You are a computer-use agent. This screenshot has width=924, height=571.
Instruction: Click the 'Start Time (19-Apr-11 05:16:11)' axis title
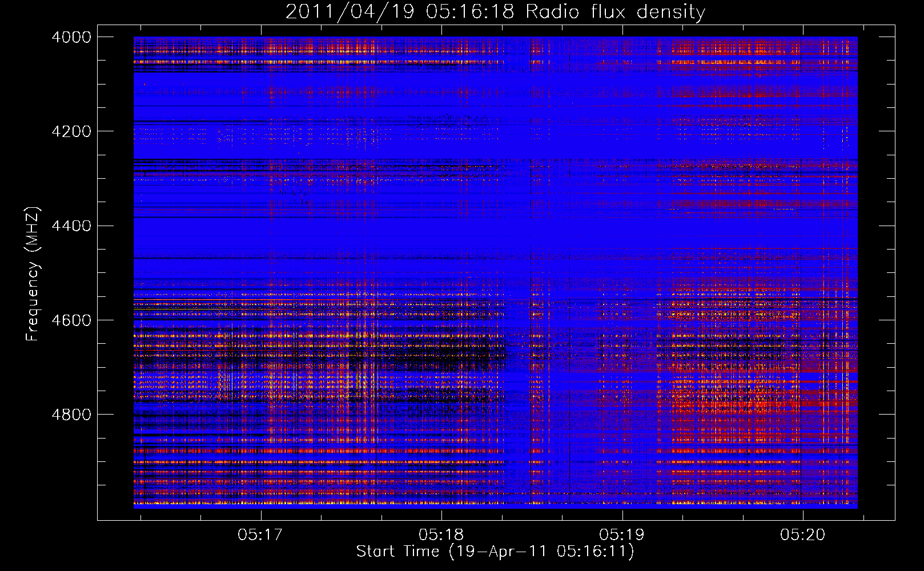pos(495,552)
